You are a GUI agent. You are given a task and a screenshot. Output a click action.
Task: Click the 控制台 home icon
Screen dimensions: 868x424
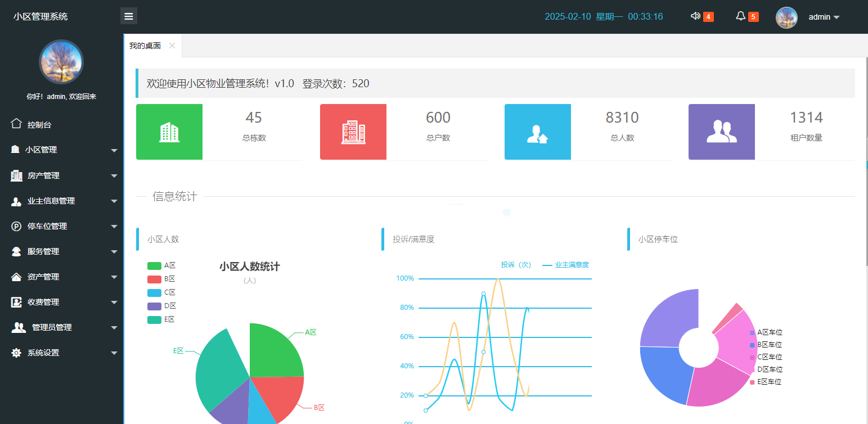[x=16, y=124]
